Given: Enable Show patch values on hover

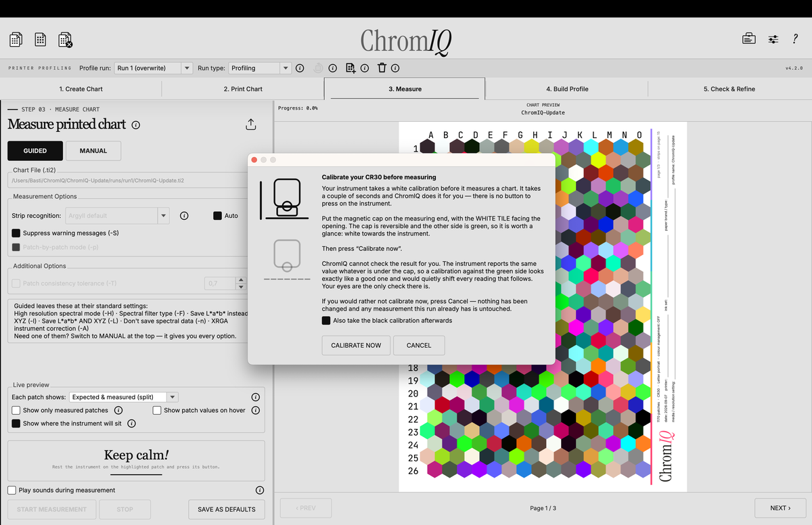Looking at the screenshot, I should 157,410.
